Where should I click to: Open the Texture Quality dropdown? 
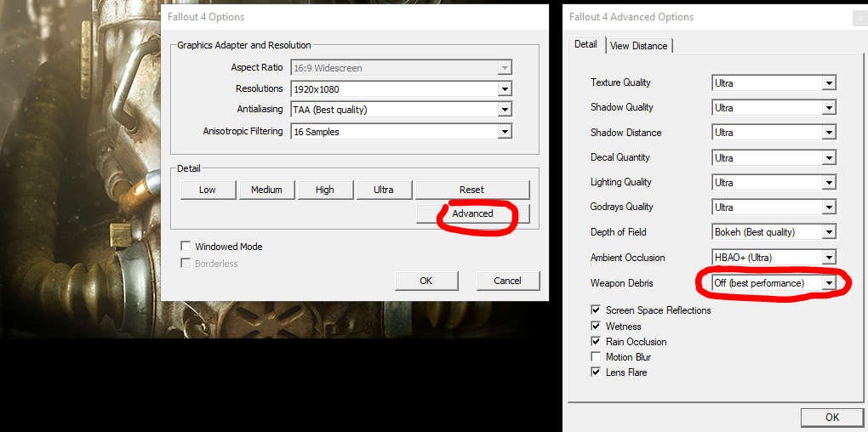click(x=774, y=83)
